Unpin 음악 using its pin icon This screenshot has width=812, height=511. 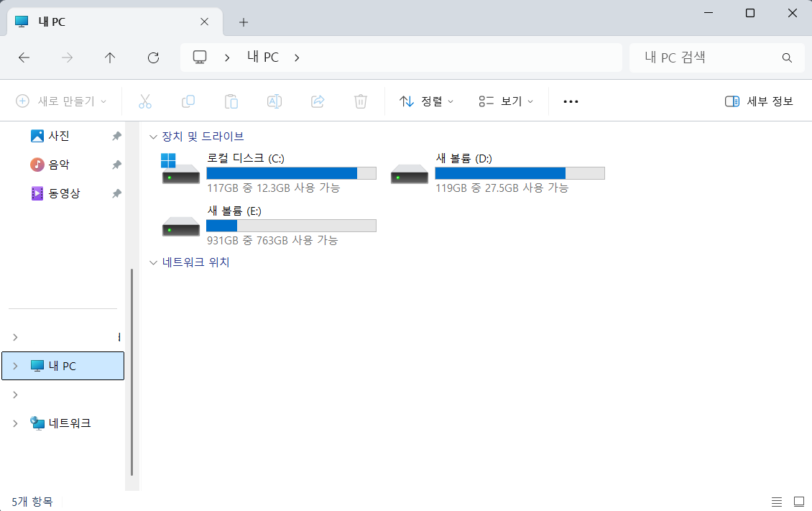pyautogui.click(x=116, y=165)
